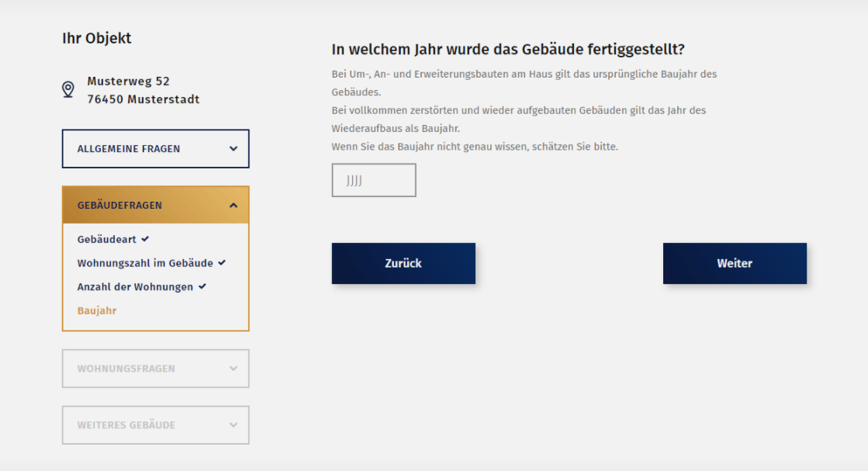Click the checkmark after Anzahl der Wohnungen
This screenshot has width=868, height=471.
pyautogui.click(x=202, y=286)
